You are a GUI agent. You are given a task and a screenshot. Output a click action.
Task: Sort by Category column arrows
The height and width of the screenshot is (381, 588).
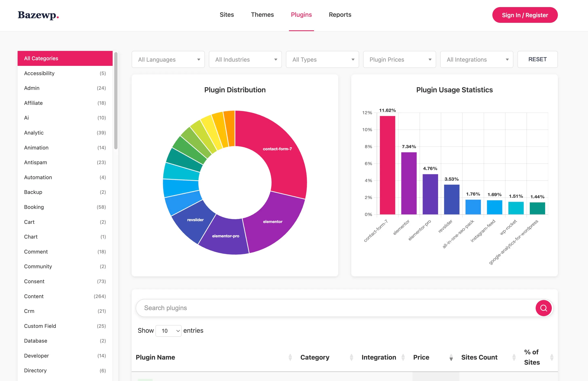point(351,357)
